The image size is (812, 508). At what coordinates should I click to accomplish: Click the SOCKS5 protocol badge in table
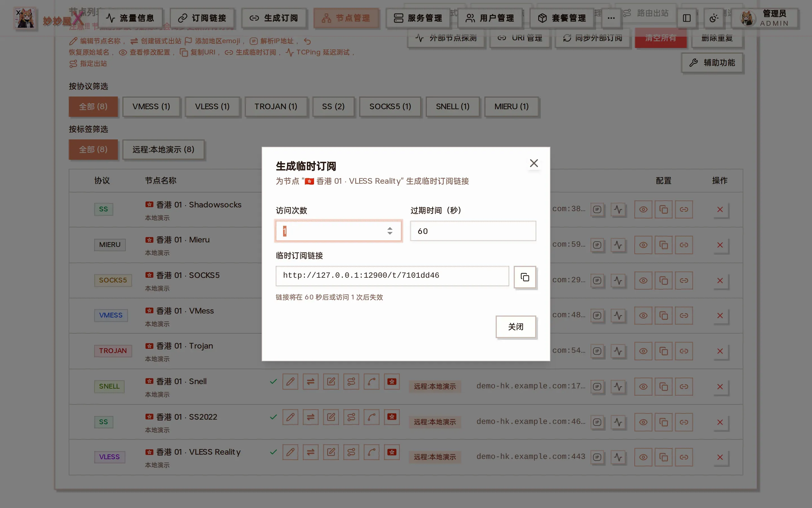coord(113,280)
